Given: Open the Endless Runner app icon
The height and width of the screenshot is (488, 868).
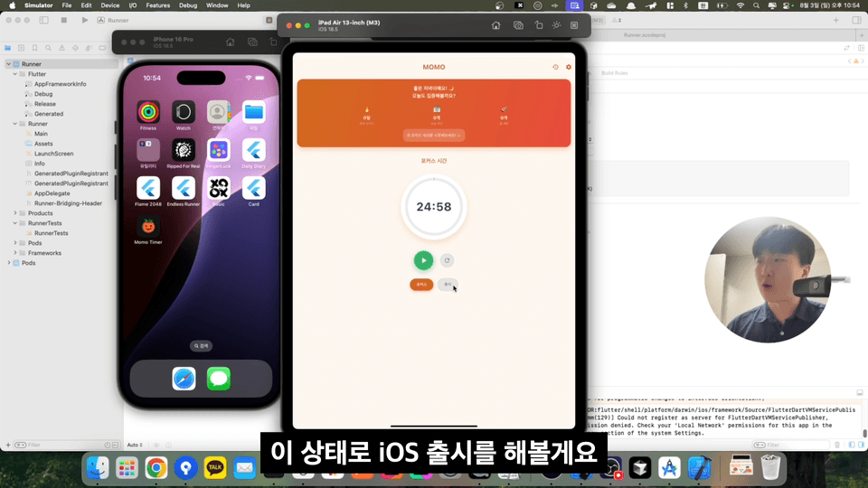Looking at the screenshot, I should 184,188.
